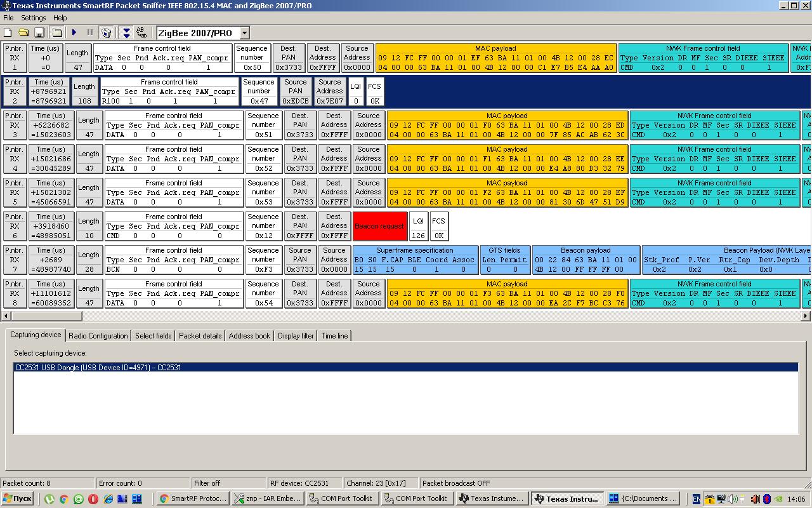The height and width of the screenshot is (508, 812).
Task: Click the EN language indicator in the tray
Action: pyautogui.click(x=697, y=499)
